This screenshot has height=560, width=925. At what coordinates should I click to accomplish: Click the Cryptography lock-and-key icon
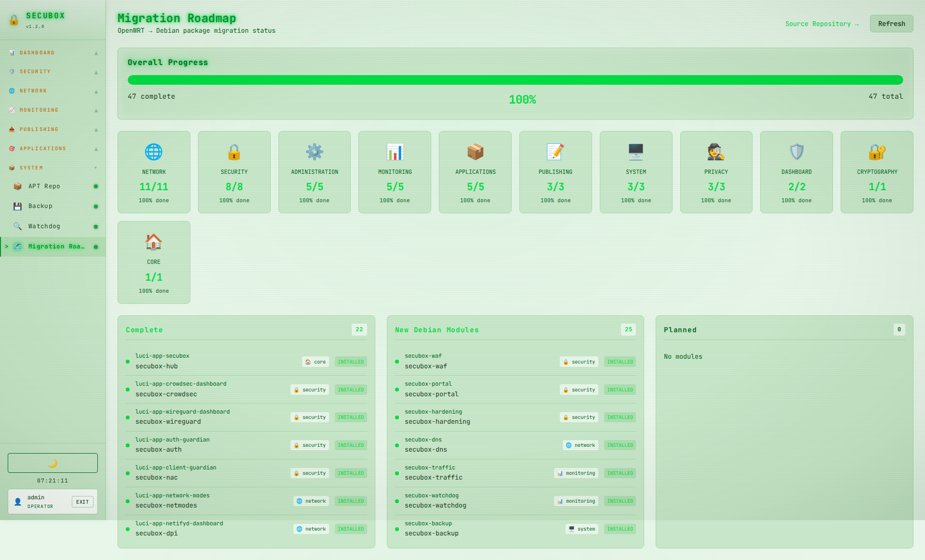tap(877, 152)
